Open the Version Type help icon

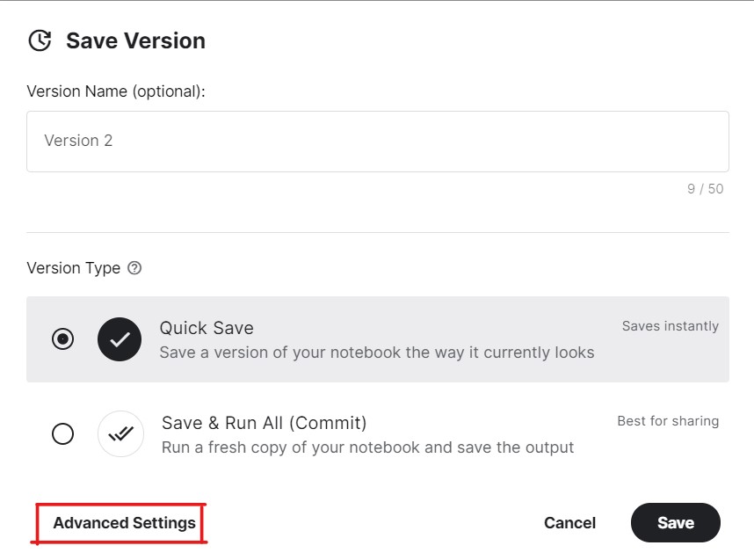[134, 268]
